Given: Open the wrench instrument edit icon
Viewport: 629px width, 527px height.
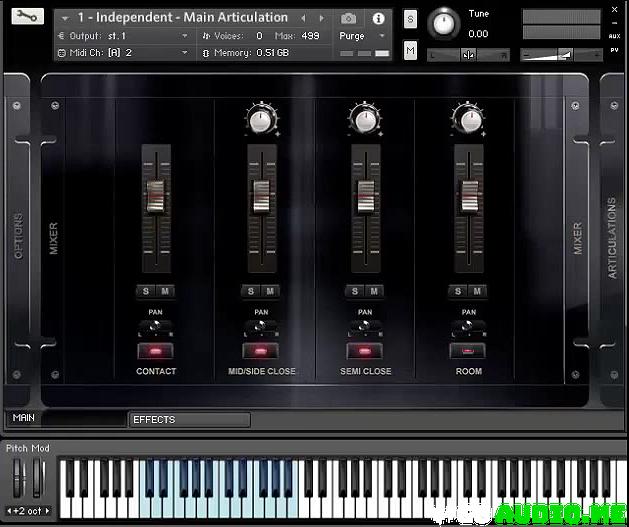Looking at the screenshot, I should click(27, 16).
